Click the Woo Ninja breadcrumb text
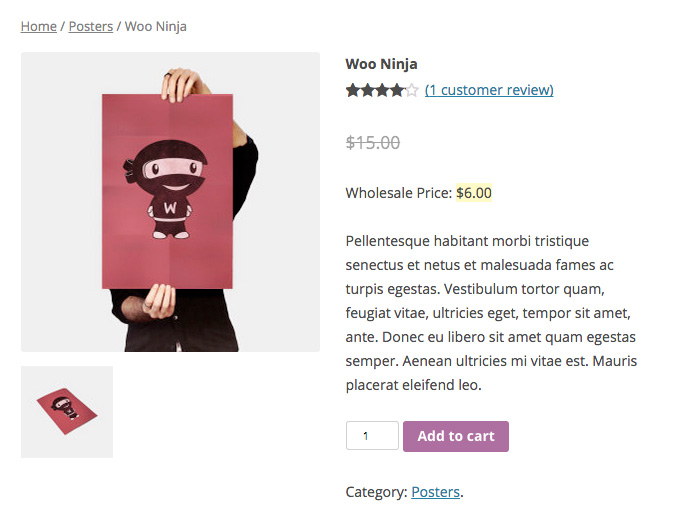Image resolution: width=677 pixels, height=525 pixels. (x=156, y=26)
